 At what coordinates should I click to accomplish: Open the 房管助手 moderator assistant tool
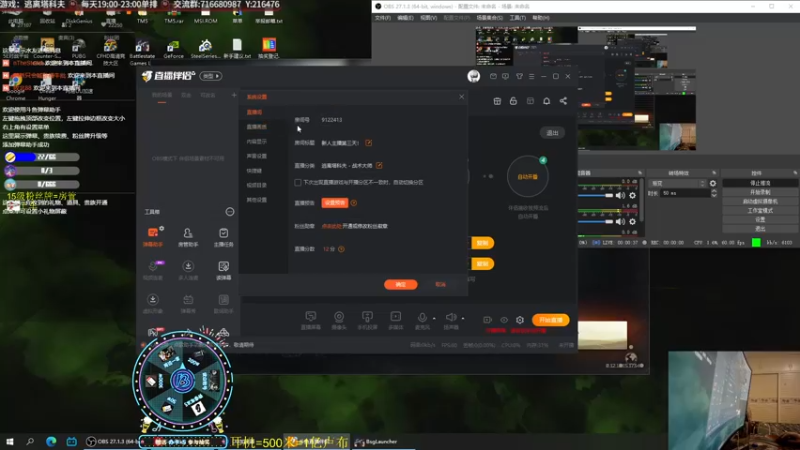click(188, 237)
